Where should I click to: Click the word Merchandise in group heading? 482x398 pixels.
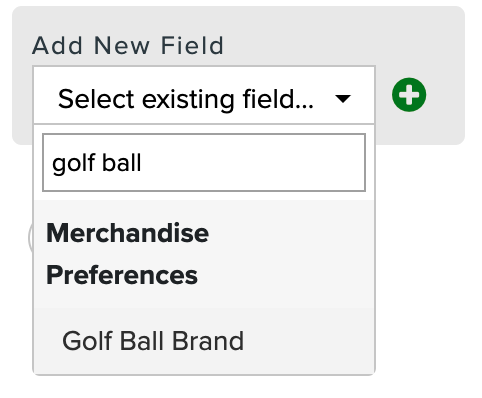[128, 233]
